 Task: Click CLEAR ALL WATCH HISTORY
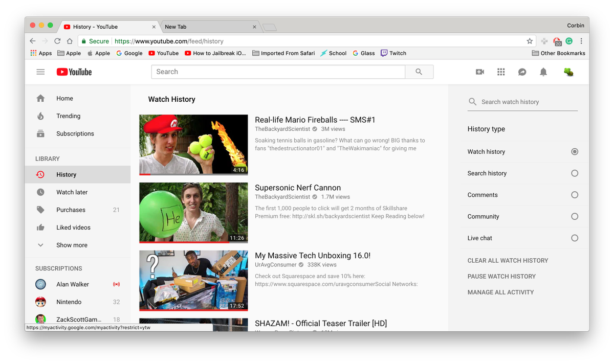508,260
